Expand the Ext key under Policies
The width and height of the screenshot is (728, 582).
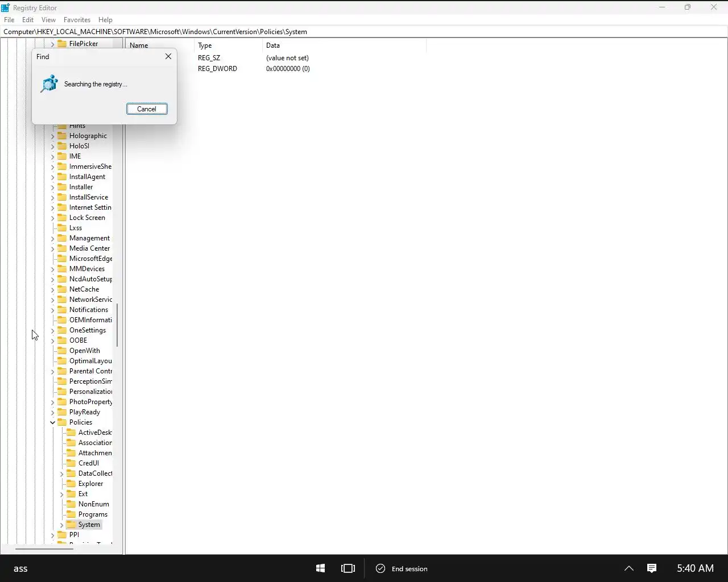(62, 494)
